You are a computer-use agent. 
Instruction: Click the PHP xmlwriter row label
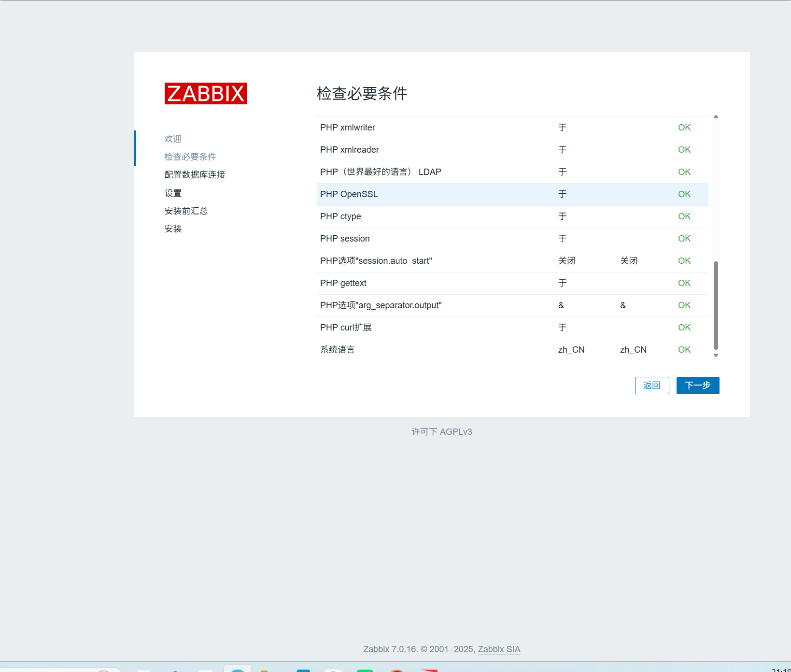click(348, 128)
